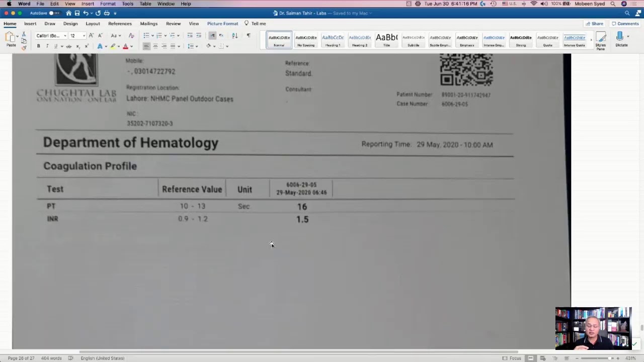Click the Format Painter icon
This screenshot has width=644, height=362.
click(24, 48)
